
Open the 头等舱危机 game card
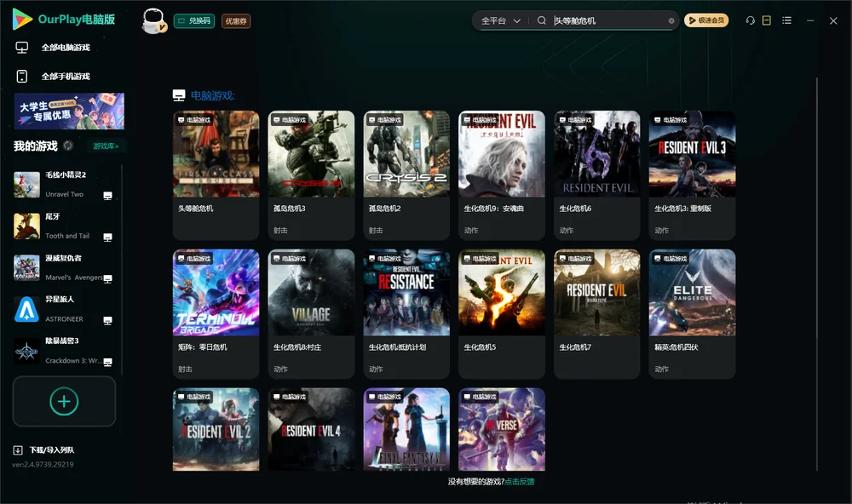pos(216,175)
